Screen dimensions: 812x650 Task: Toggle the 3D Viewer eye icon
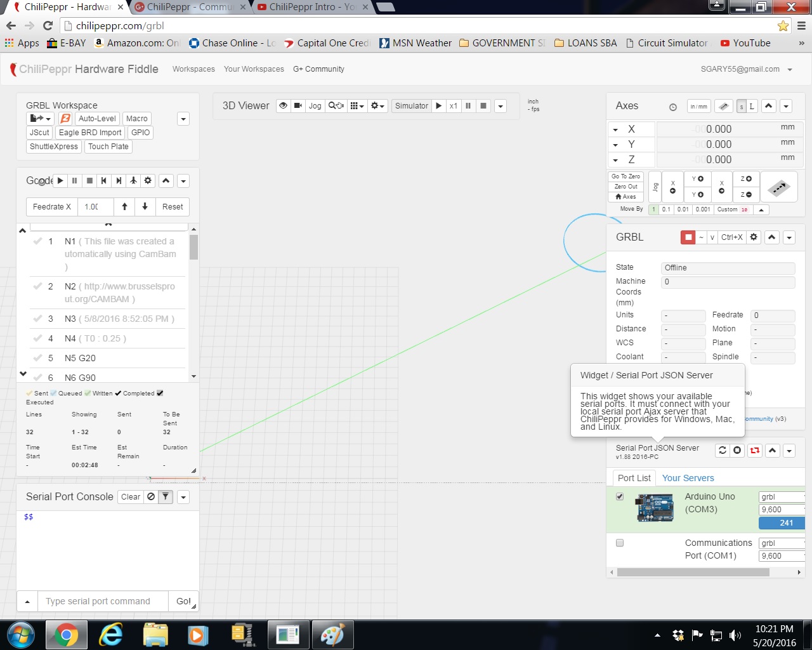(284, 106)
